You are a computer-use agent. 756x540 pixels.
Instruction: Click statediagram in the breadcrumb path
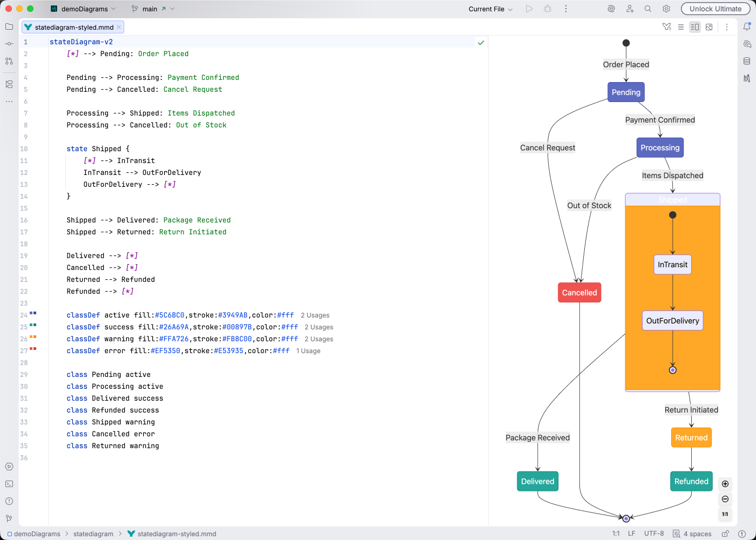coord(93,534)
